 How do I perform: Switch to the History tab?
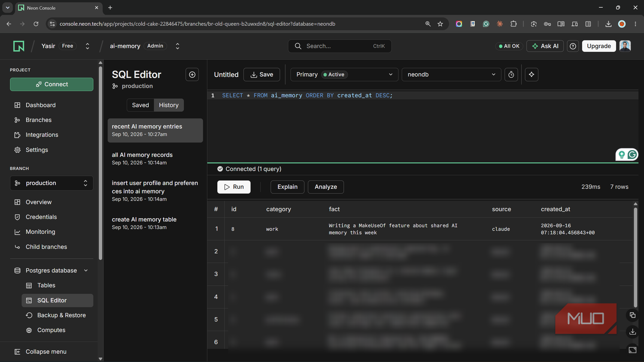point(169,105)
